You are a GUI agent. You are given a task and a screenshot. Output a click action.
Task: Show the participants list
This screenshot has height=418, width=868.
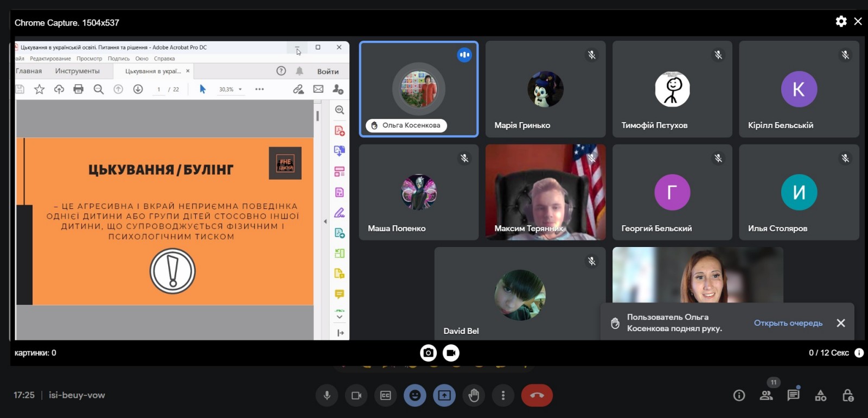point(766,395)
